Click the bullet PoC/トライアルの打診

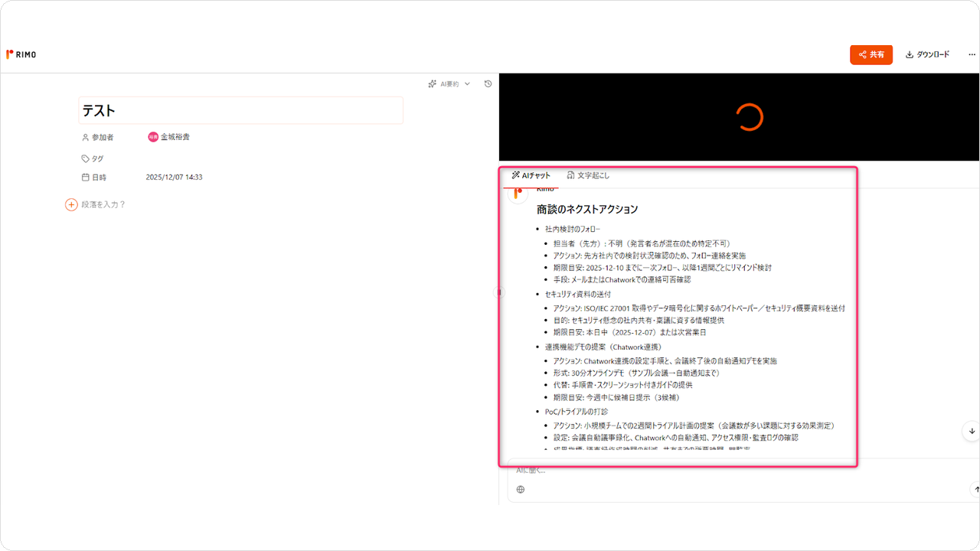pyautogui.click(x=577, y=412)
